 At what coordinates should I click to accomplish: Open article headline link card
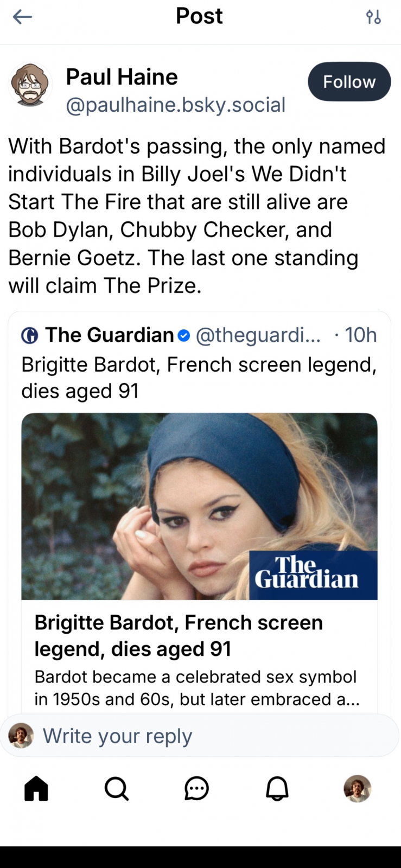point(179,636)
